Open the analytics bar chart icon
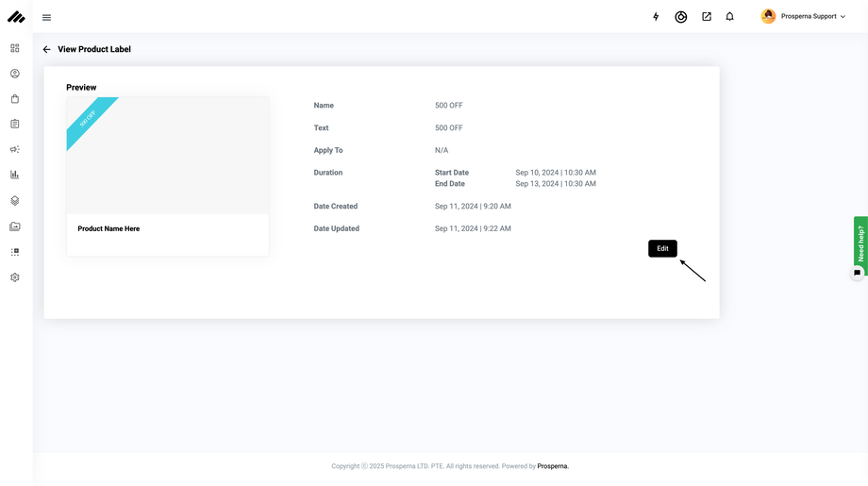The image size is (868, 486). click(x=15, y=175)
